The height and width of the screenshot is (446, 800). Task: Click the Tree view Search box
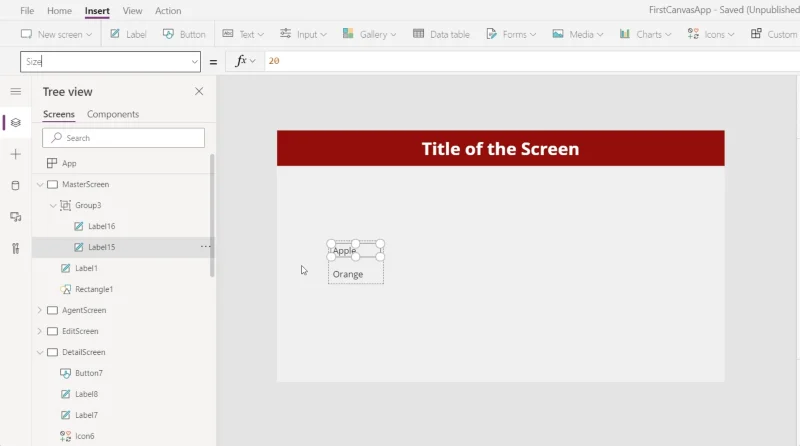[123, 138]
